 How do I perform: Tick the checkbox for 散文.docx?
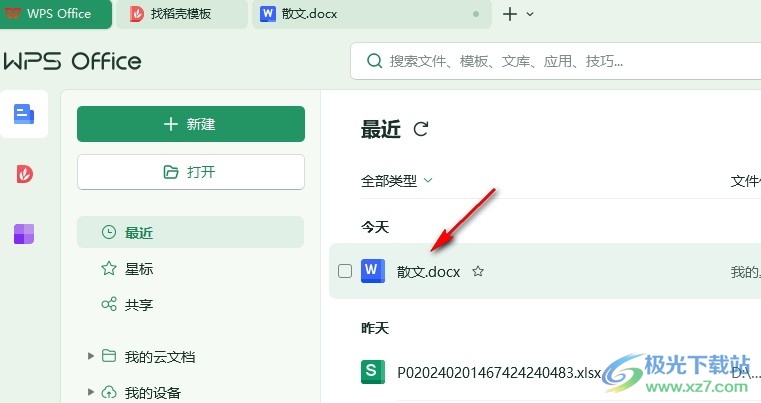tap(345, 271)
